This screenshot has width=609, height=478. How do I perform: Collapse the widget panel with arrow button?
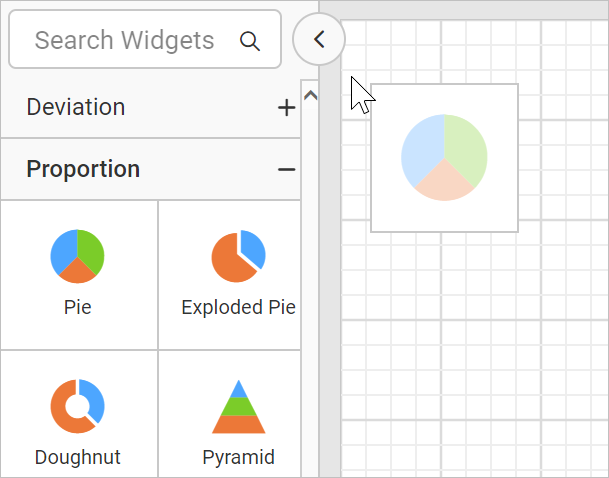pos(319,39)
